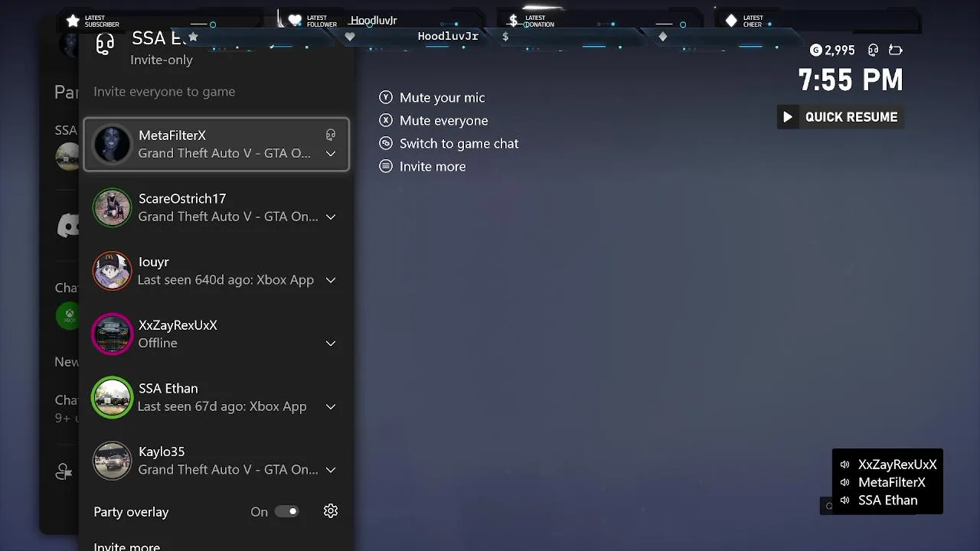Screen dimensions: 980x551
Task: Click SSA Ethan last seen 67d text
Action: pos(222,407)
